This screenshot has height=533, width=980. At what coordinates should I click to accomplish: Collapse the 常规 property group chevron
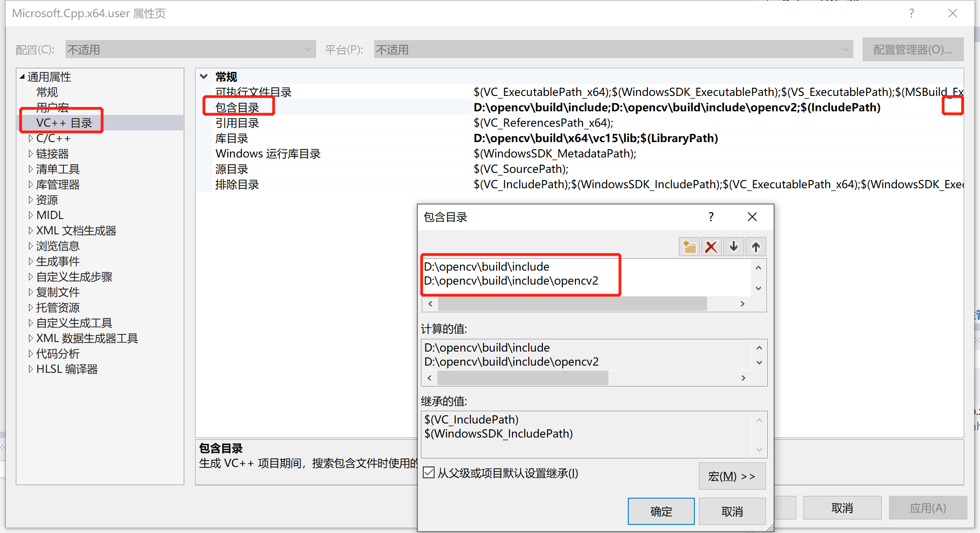coord(204,76)
